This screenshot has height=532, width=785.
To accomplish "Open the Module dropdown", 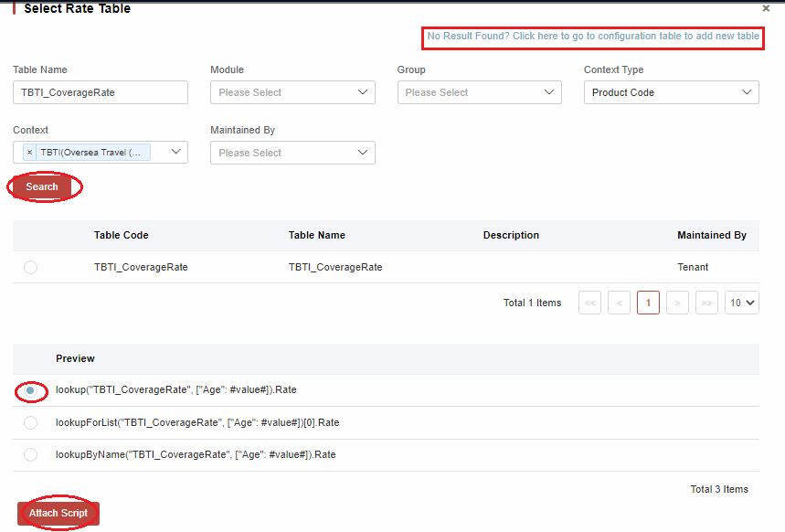I will pyautogui.click(x=292, y=92).
